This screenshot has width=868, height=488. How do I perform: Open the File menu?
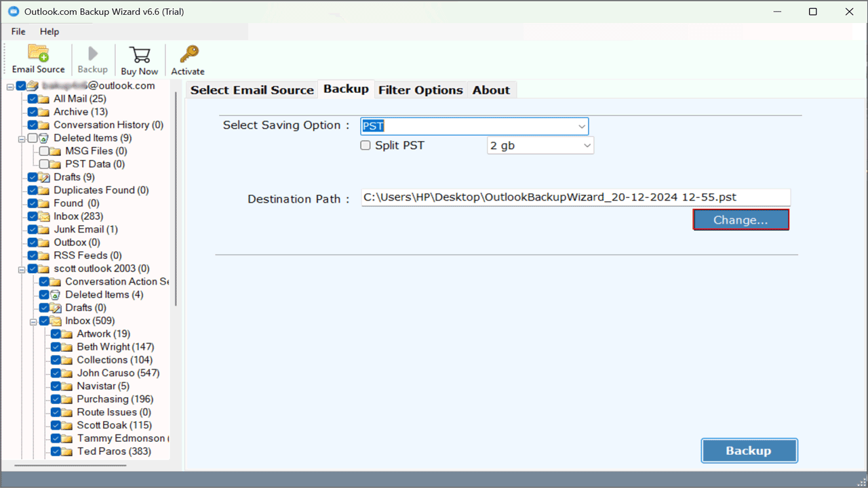pyautogui.click(x=18, y=31)
